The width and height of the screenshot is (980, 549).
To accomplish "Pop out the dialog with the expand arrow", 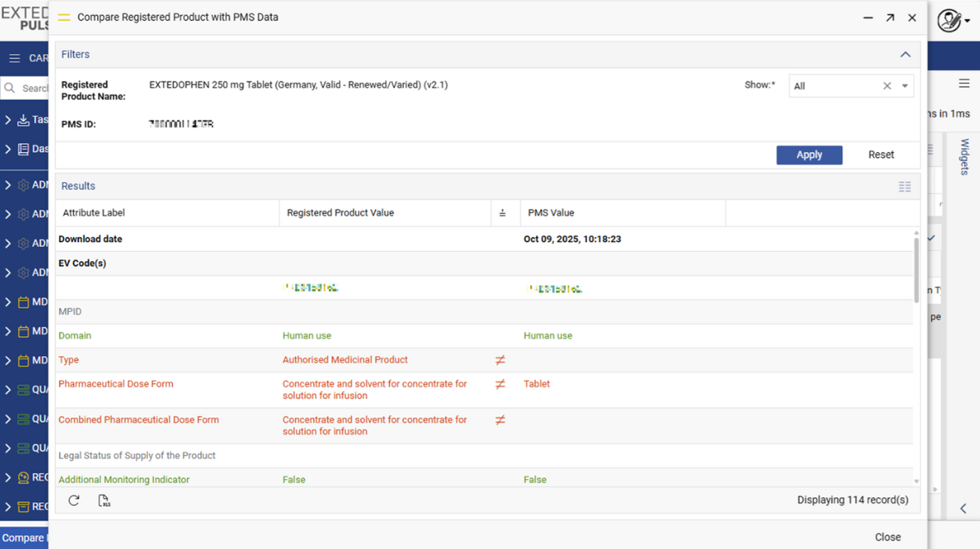I will (x=889, y=17).
